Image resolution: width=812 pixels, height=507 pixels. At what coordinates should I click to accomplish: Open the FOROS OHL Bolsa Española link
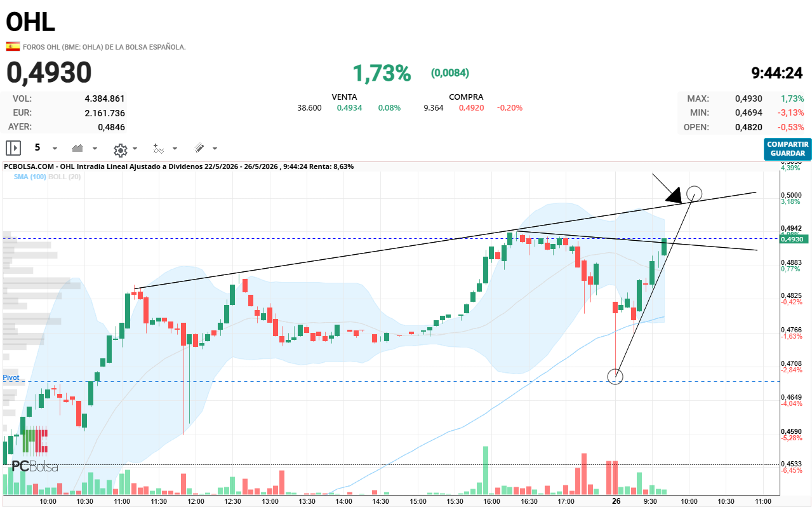[104, 47]
